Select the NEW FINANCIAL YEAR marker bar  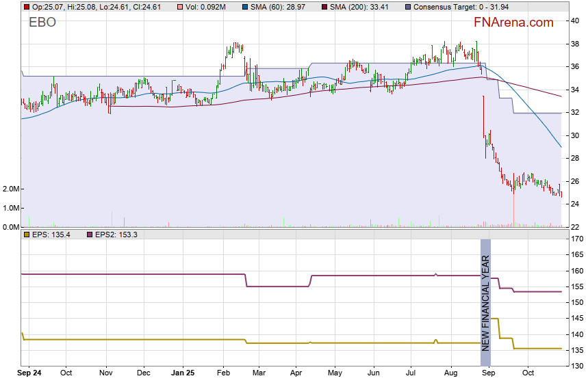[485, 302]
